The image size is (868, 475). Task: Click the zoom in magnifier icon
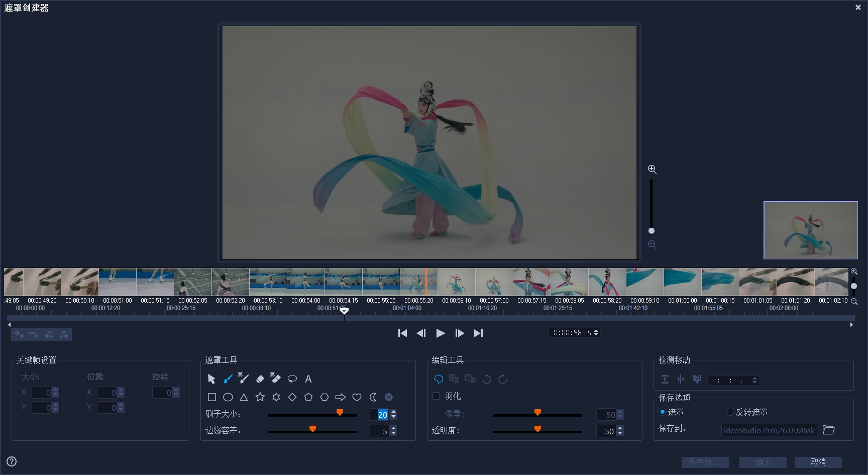tap(652, 169)
